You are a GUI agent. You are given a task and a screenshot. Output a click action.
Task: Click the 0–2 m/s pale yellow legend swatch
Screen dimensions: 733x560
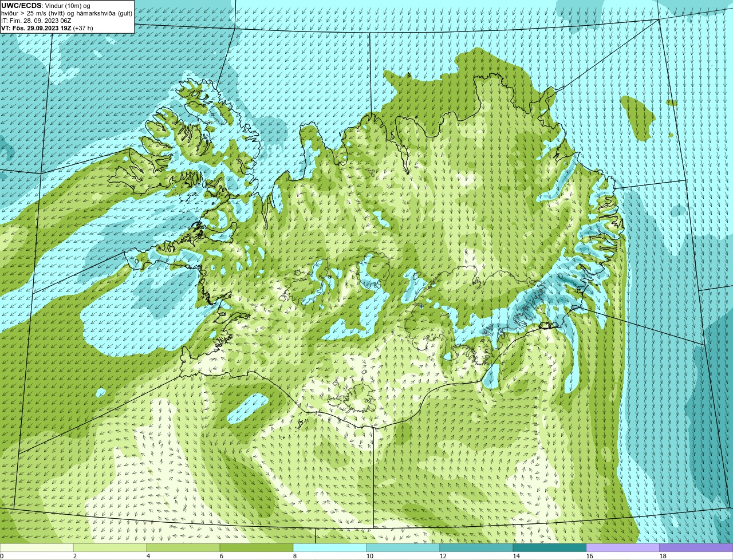pyautogui.click(x=37, y=548)
